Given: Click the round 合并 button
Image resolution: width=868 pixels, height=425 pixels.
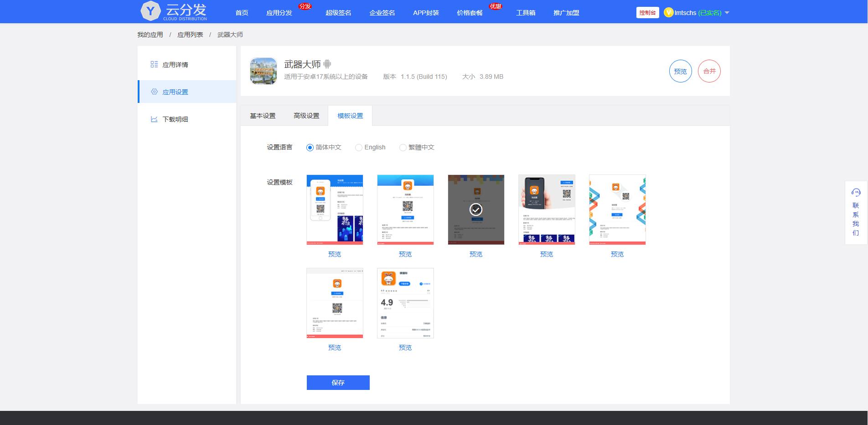Looking at the screenshot, I should (709, 71).
